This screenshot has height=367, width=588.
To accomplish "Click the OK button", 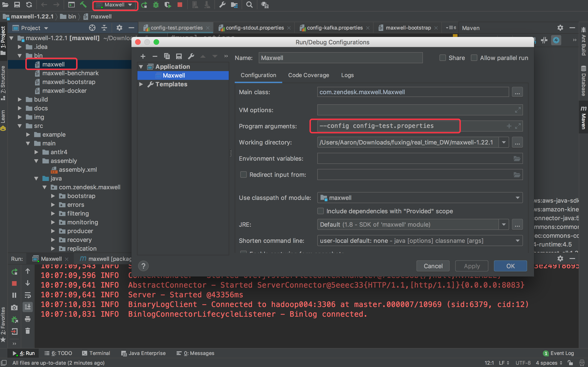I will coord(510,266).
